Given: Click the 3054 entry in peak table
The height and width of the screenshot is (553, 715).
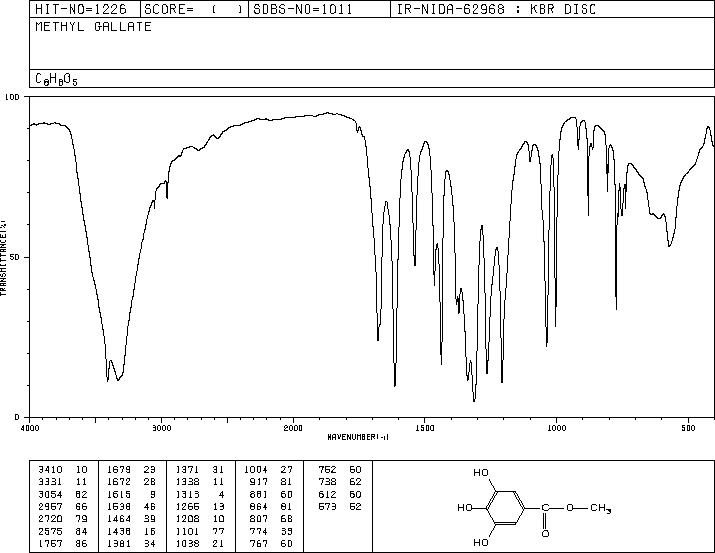Looking at the screenshot, I should [x=50, y=494].
